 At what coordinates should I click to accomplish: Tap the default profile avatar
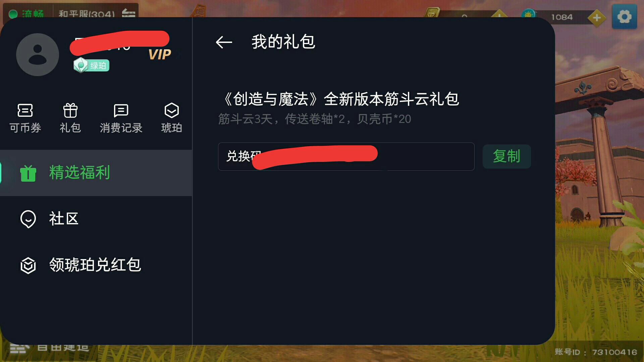point(38,55)
